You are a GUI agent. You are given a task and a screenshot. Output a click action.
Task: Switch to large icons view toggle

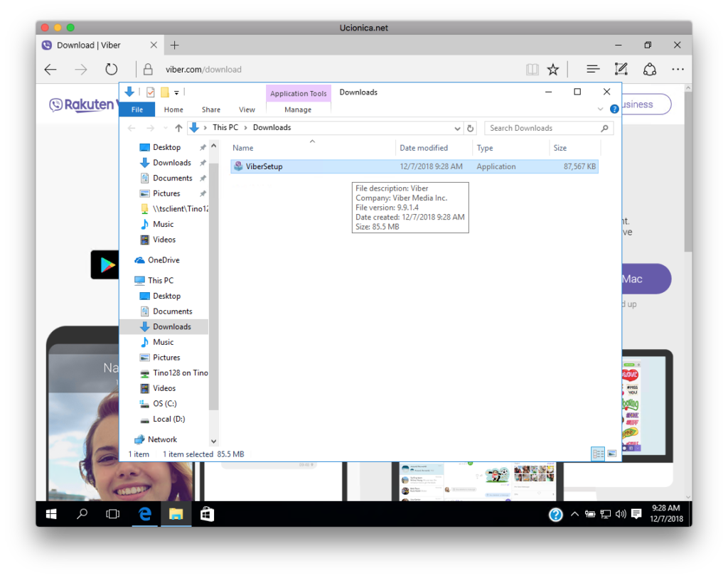point(611,454)
